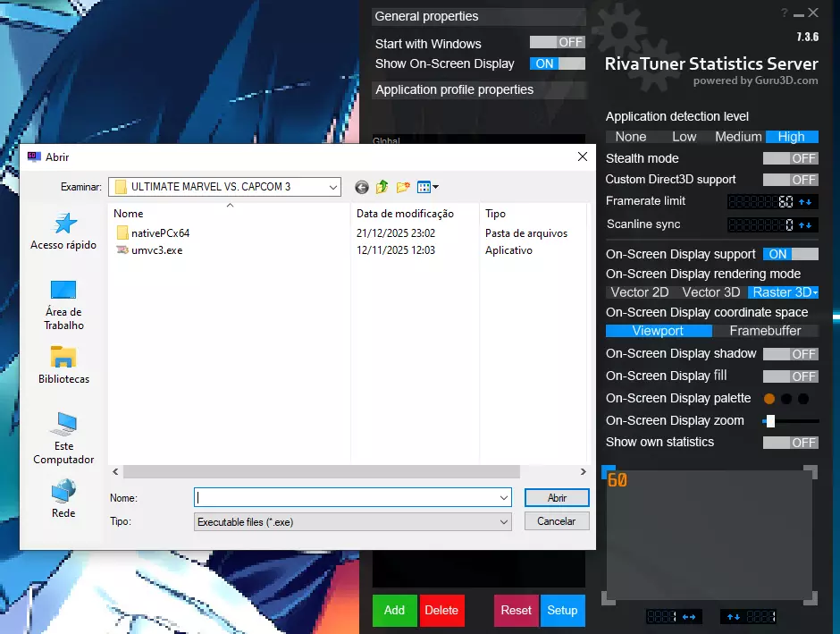This screenshot has width=840, height=634.
Task: Expand the Nome filename dropdown arrow
Action: (x=504, y=498)
